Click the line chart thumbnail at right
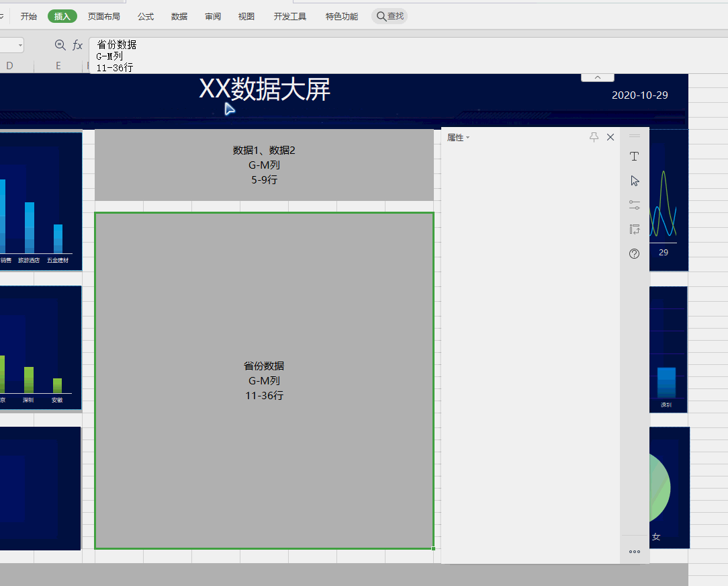728x586 pixels. [669, 201]
